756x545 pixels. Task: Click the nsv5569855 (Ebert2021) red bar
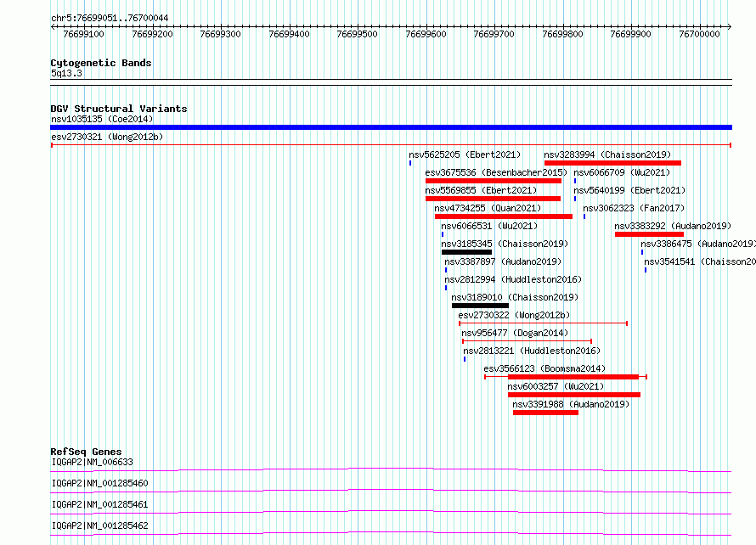[x=493, y=199]
